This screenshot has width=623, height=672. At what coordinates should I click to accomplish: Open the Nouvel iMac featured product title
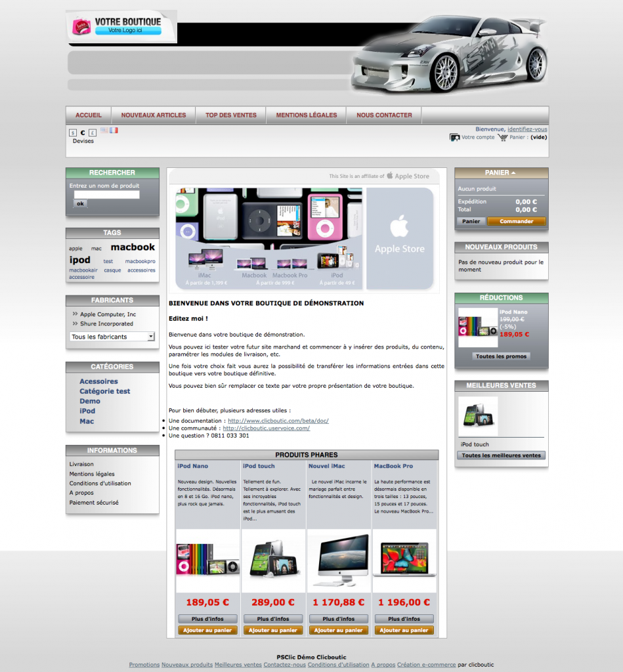(x=327, y=467)
